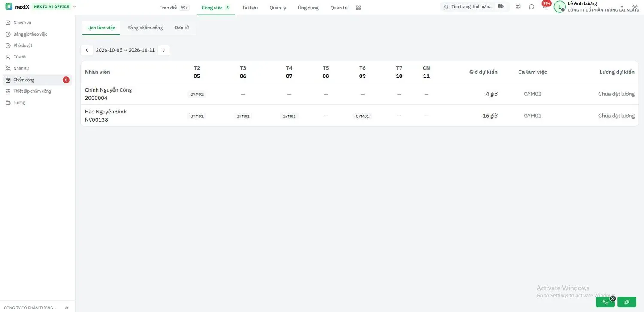Go to the previous week

(87, 50)
